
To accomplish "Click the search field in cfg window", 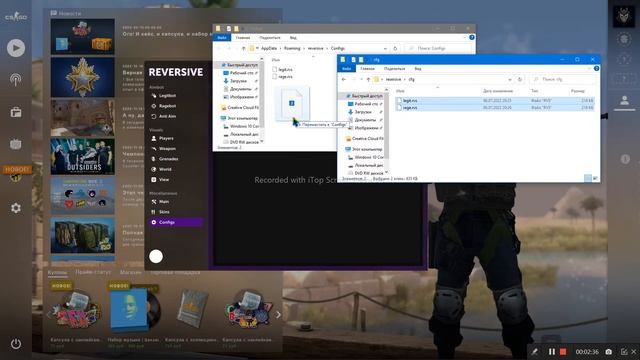I will coord(563,79).
